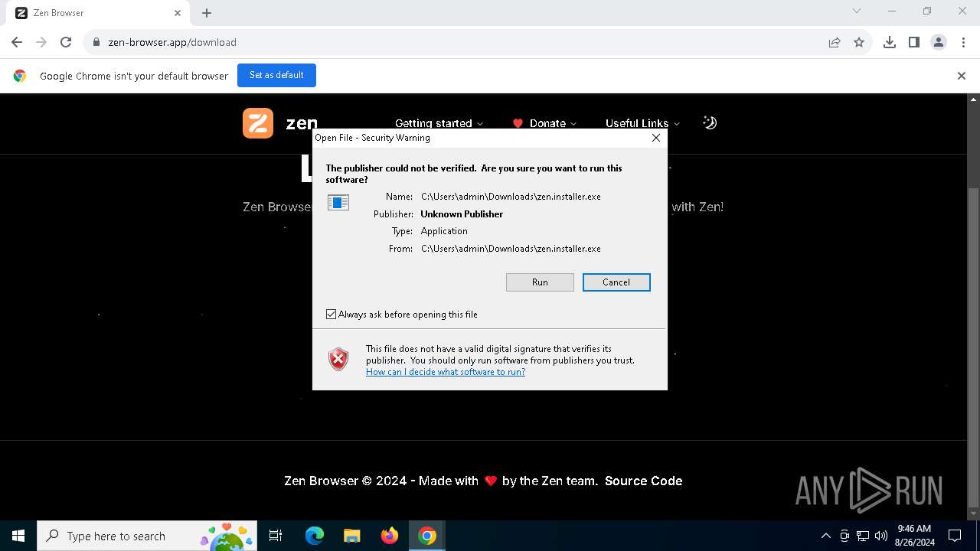The height and width of the screenshot is (551, 980).
Task: Open the Source Code link
Action: (x=643, y=481)
